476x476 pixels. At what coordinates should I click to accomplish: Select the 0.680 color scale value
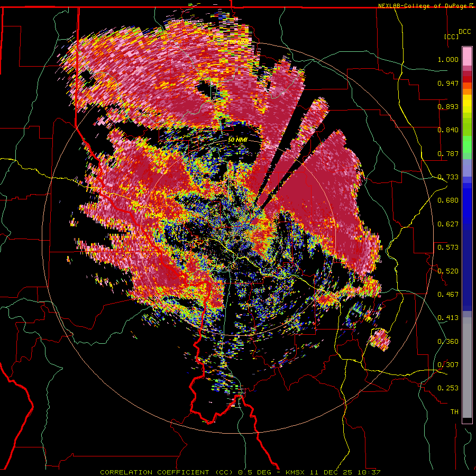[x=448, y=200]
